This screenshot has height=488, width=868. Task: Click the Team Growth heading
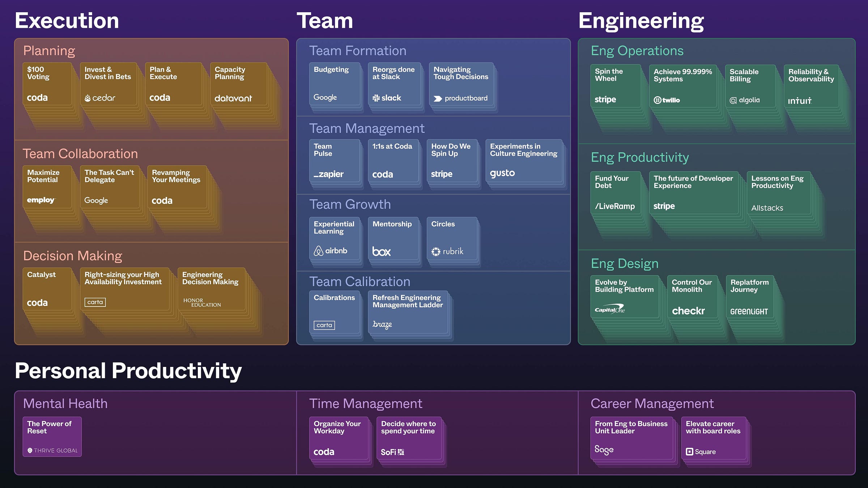tap(350, 204)
